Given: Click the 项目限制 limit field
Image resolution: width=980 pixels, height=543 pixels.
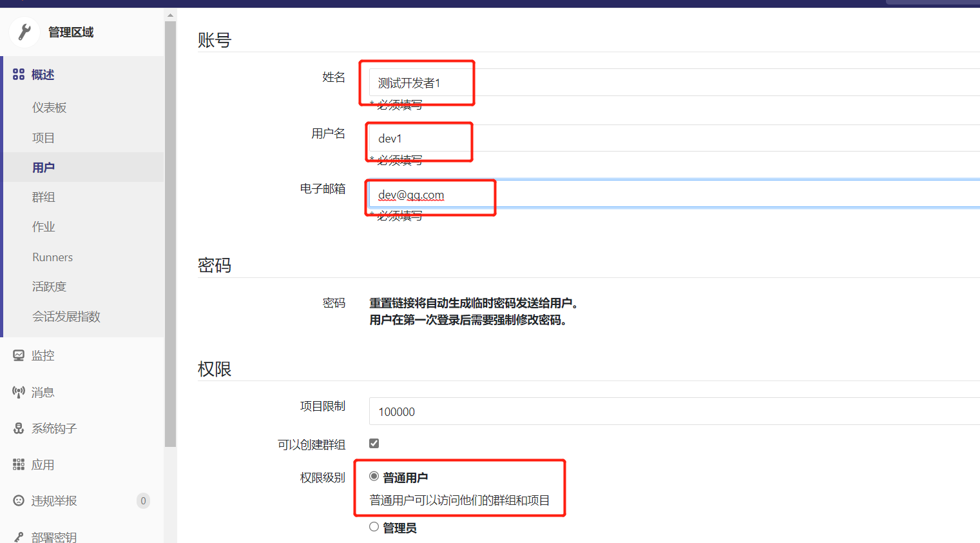Looking at the screenshot, I should pyautogui.click(x=515, y=411).
